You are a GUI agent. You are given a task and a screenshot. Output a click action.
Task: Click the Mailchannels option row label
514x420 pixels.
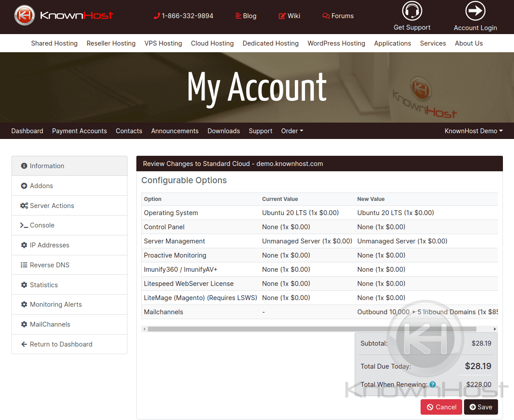[x=163, y=312]
